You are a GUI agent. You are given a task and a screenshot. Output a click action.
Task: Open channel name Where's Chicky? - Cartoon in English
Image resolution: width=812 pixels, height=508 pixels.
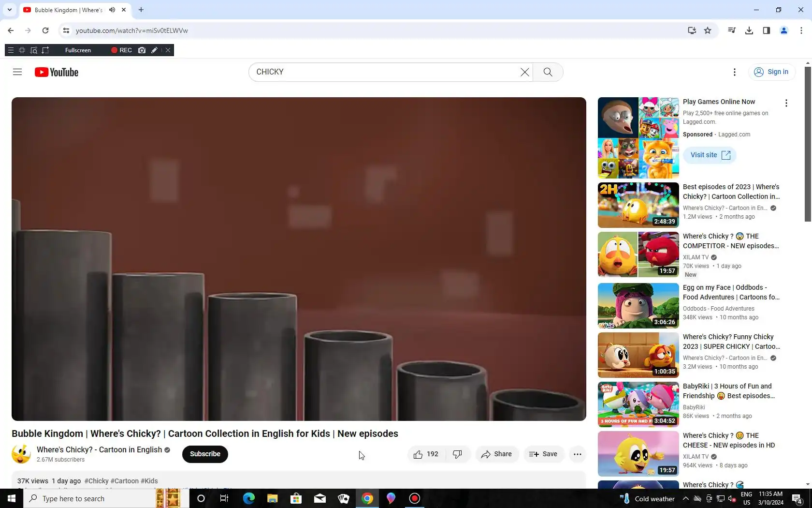point(99,450)
